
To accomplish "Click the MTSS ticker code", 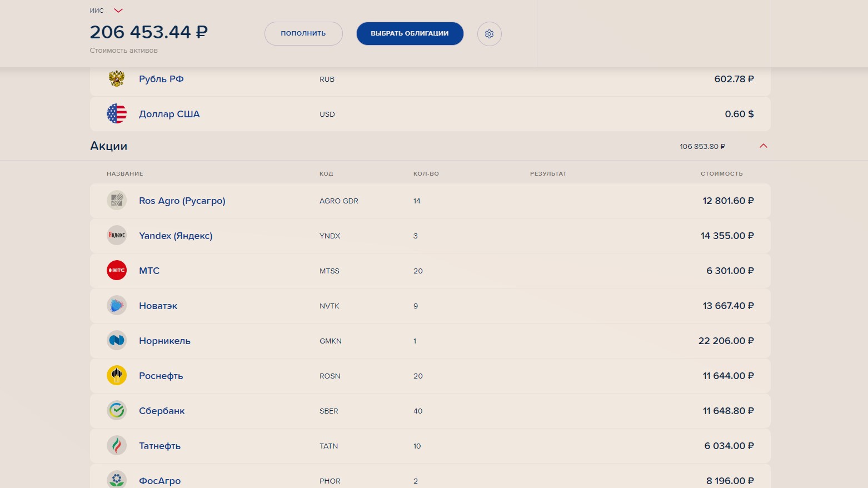I will 329,271.
